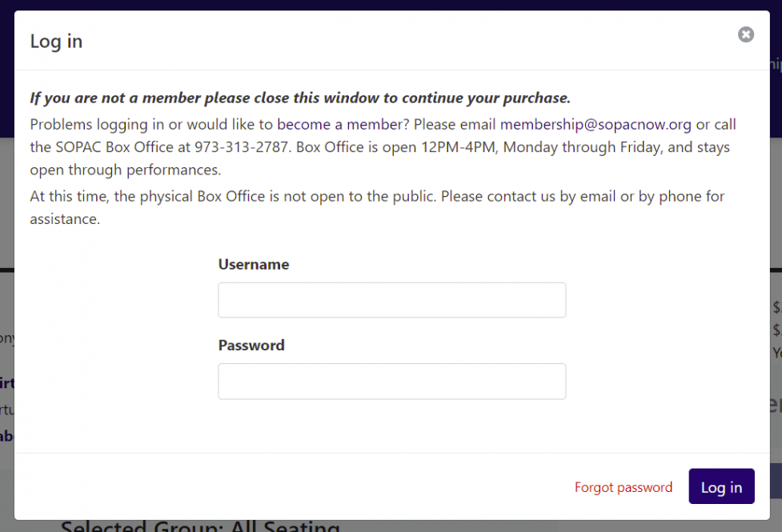Focus the Username input field
The image size is (782, 532).
coord(391,300)
